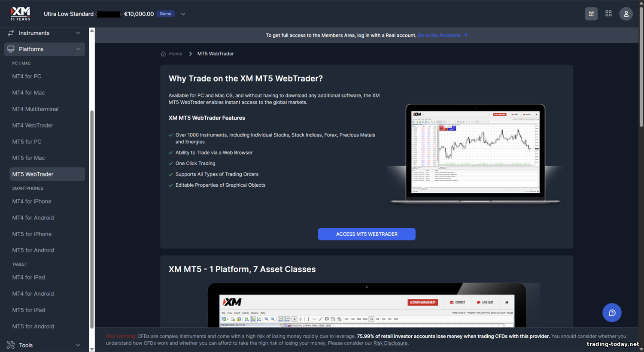Open the live chat support bubble
This screenshot has width=644, height=352.
pyautogui.click(x=612, y=313)
